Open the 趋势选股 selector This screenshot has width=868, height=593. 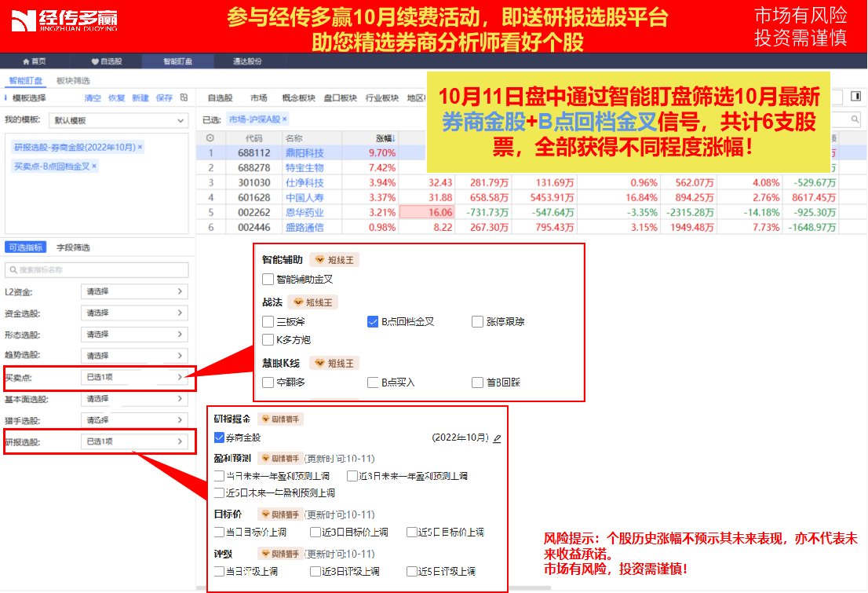click(134, 356)
